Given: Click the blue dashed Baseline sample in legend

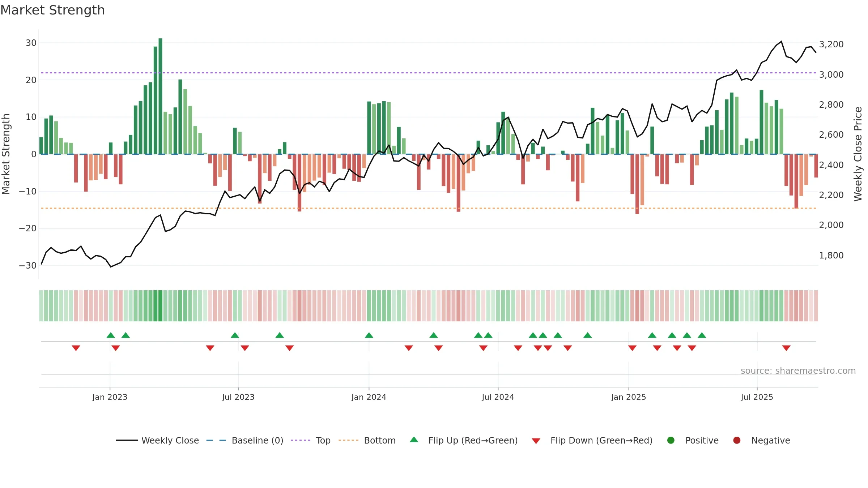Looking at the screenshot, I should pyautogui.click(x=216, y=440).
